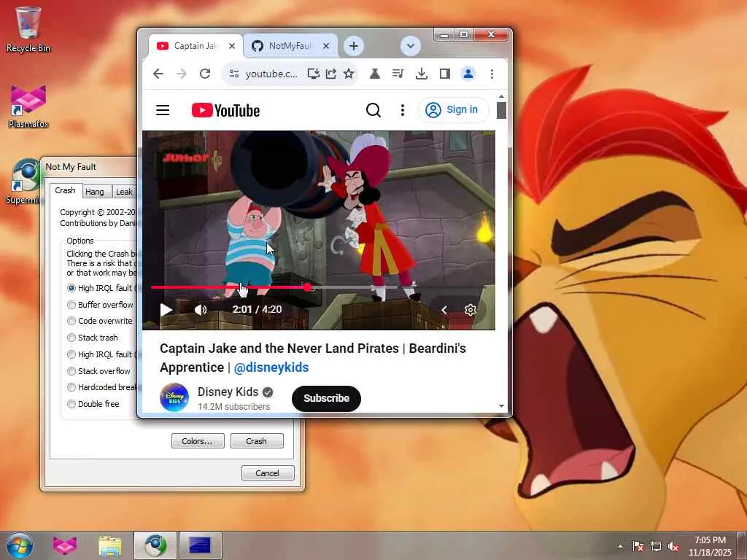Subscribe to Disney Kids channel
The width and height of the screenshot is (747, 560).
coord(326,398)
